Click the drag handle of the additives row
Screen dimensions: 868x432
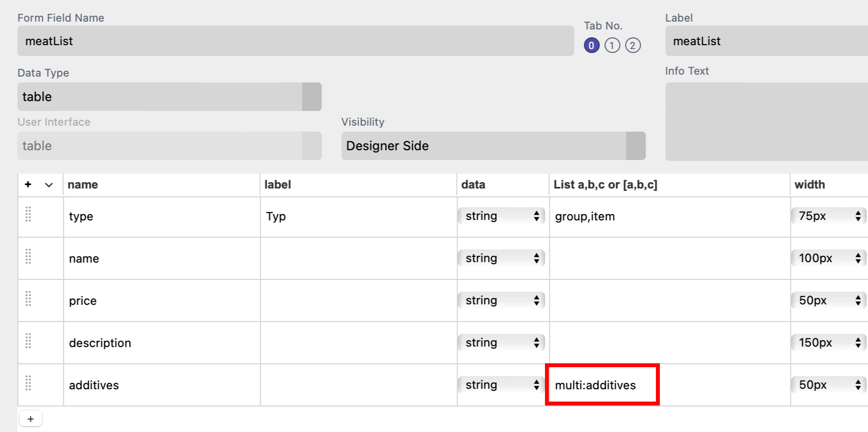click(28, 383)
